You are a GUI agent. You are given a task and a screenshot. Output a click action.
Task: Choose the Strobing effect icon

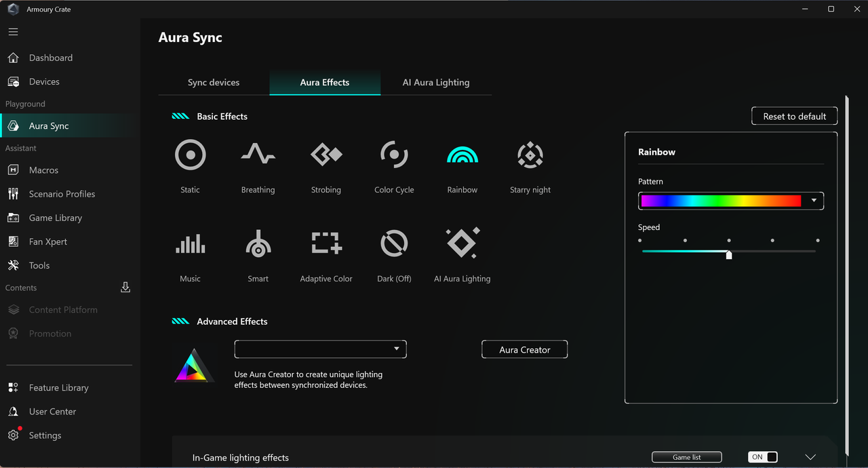tap(326, 155)
